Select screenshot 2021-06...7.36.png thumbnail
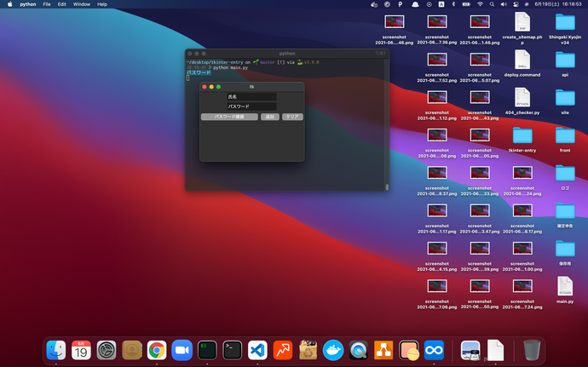The image size is (588, 367). pyautogui.click(x=437, y=22)
